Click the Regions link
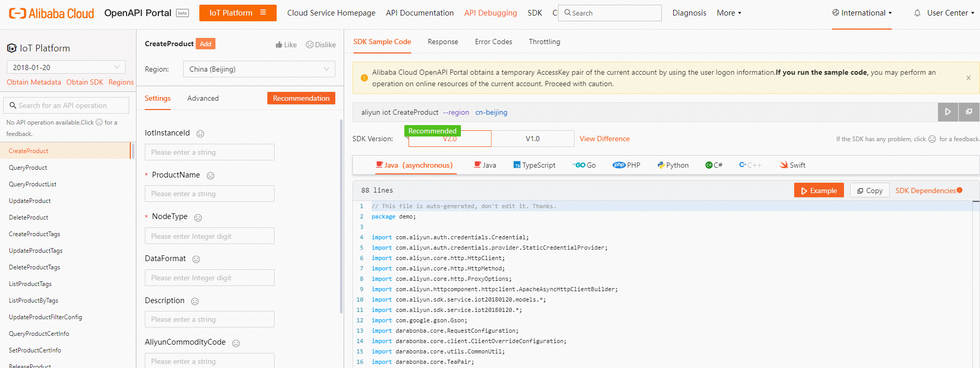This screenshot has height=368, width=980. (121, 82)
